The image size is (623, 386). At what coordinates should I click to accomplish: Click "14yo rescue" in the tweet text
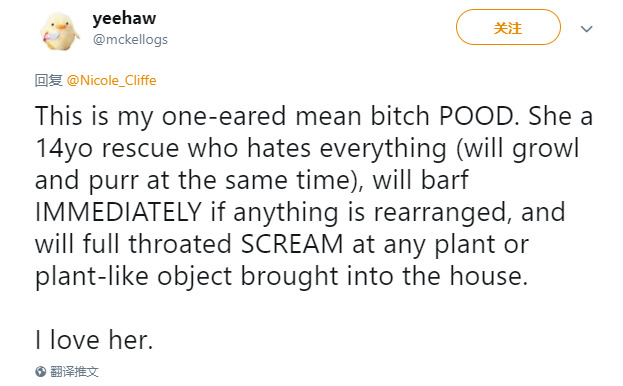click(107, 149)
